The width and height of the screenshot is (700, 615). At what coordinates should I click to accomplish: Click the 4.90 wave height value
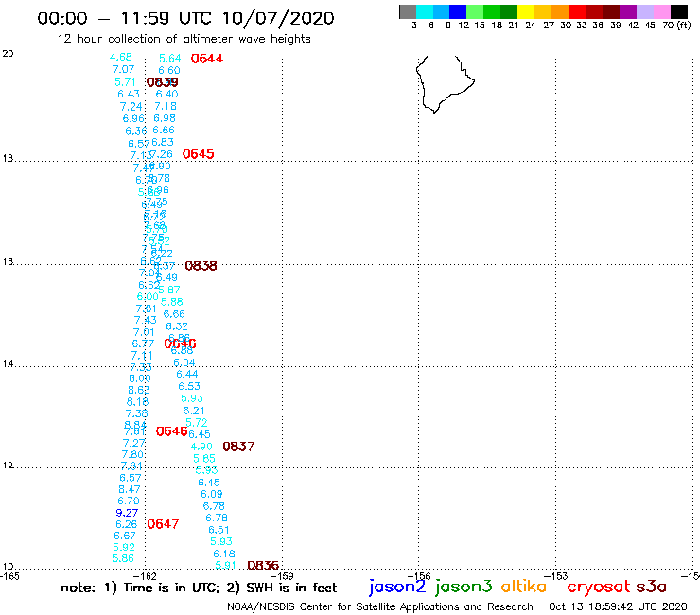click(x=201, y=447)
